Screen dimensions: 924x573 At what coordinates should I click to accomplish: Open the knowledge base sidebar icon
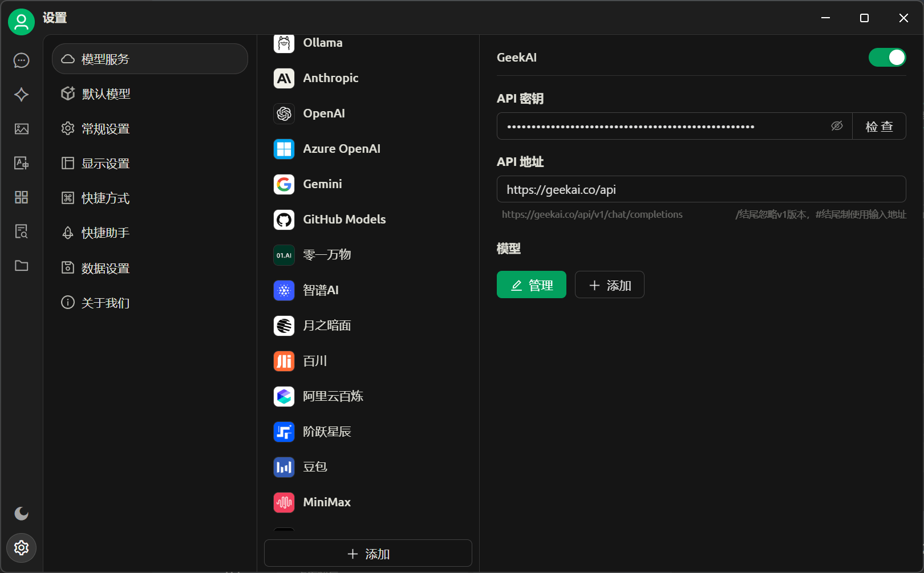click(21, 231)
